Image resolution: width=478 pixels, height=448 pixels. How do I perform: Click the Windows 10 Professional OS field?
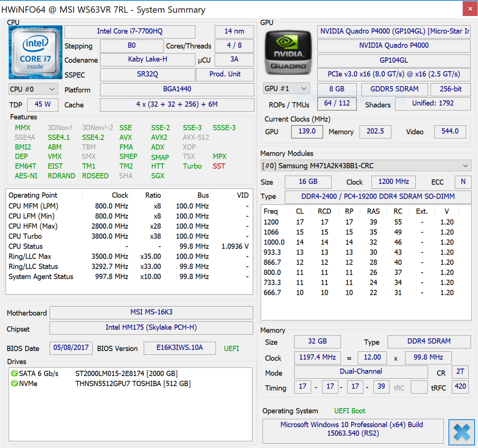(352, 429)
